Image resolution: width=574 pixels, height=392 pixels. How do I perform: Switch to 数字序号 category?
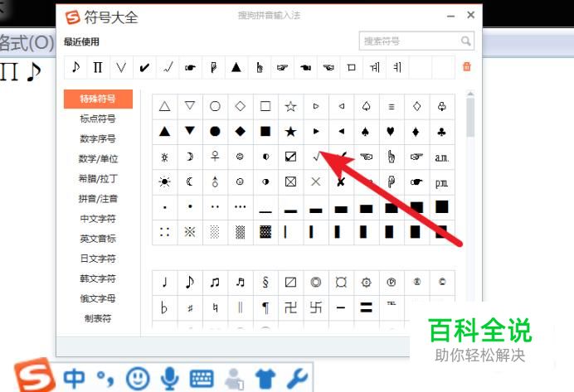(98, 139)
